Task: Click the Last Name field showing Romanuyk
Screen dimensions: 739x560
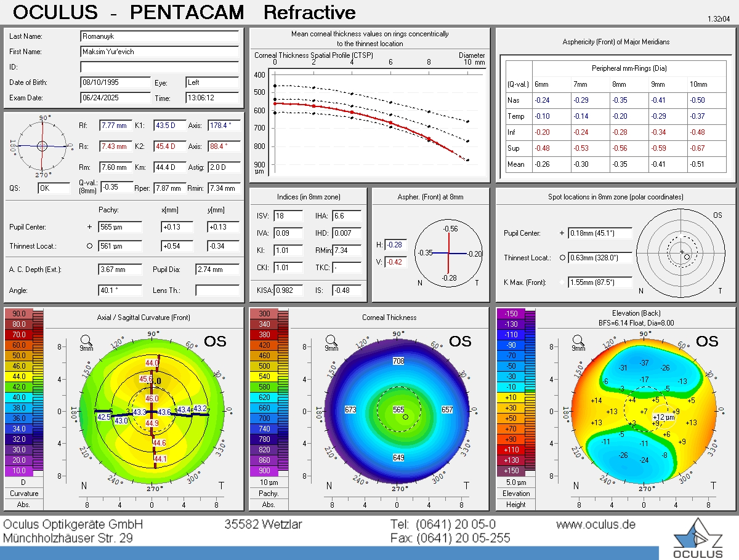Action: click(160, 36)
